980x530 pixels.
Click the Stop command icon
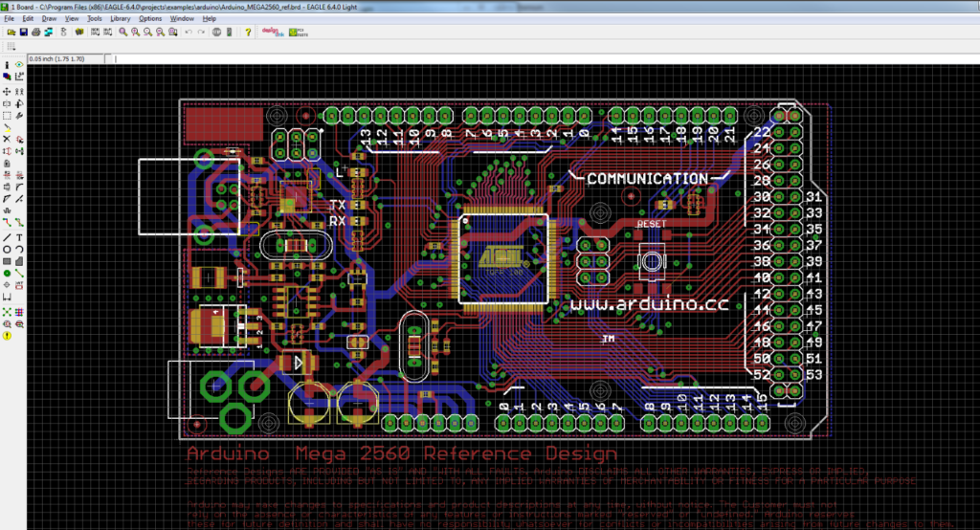216,32
